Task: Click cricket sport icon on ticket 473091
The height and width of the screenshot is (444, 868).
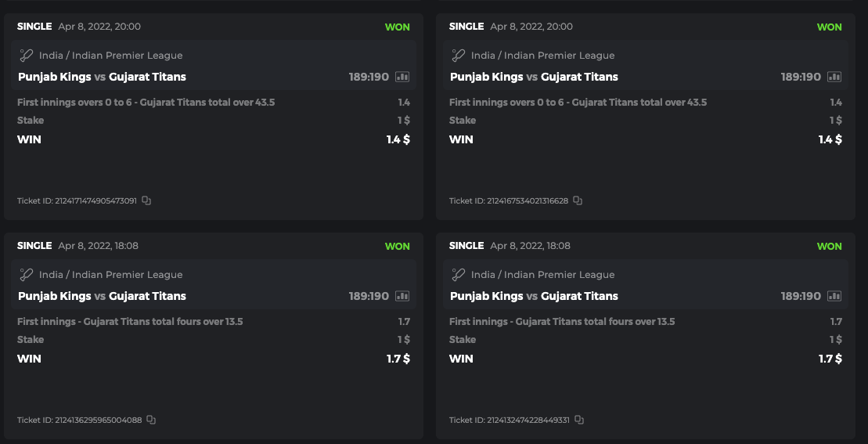Action: pos(27,56)
